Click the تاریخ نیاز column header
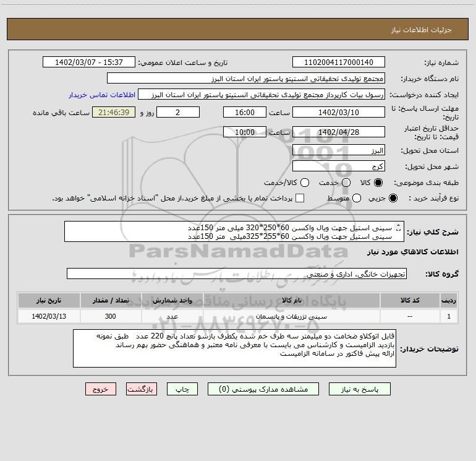The image size is (476, 461). 49,301
